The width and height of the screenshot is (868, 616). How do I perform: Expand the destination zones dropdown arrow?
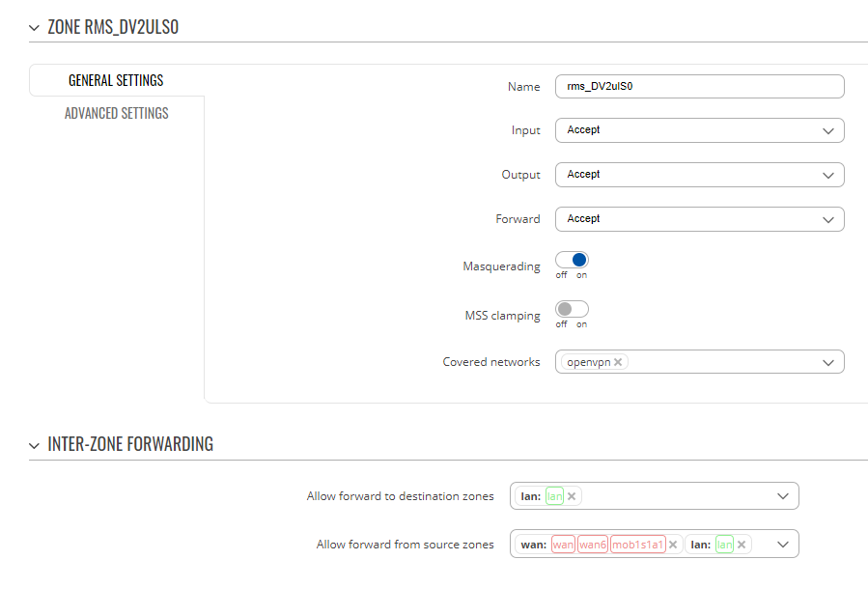pyautogui.click(x=783, y=496)
